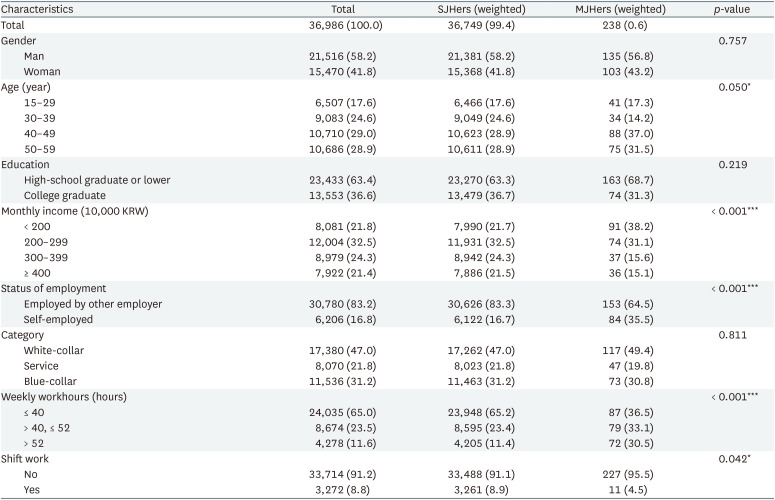Click the Characteristics column header

coord(44,9)
